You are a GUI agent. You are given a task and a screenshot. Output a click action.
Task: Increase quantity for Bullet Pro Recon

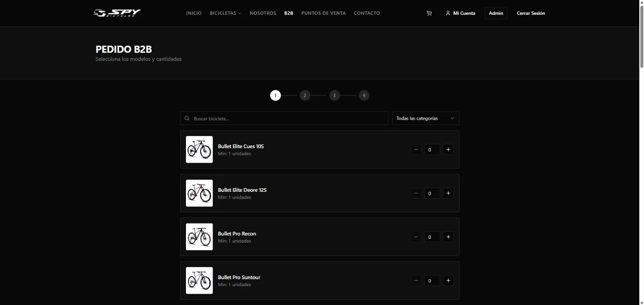point(448,237)
